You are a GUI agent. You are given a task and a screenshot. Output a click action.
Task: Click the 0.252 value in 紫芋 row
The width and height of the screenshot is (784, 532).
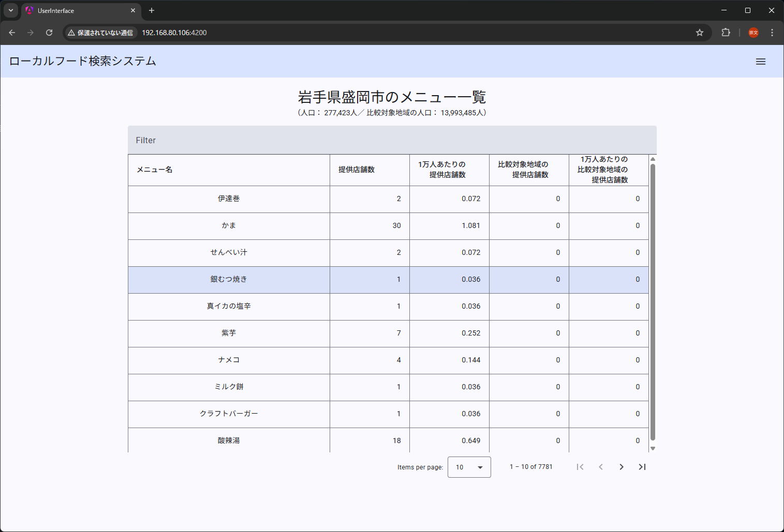(x=471, y=333)
